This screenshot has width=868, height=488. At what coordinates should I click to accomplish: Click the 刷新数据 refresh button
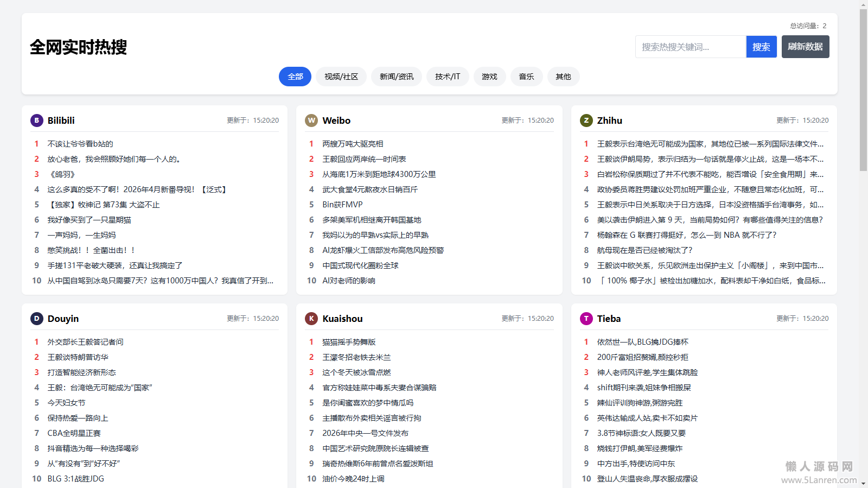(x=805, y=47)
